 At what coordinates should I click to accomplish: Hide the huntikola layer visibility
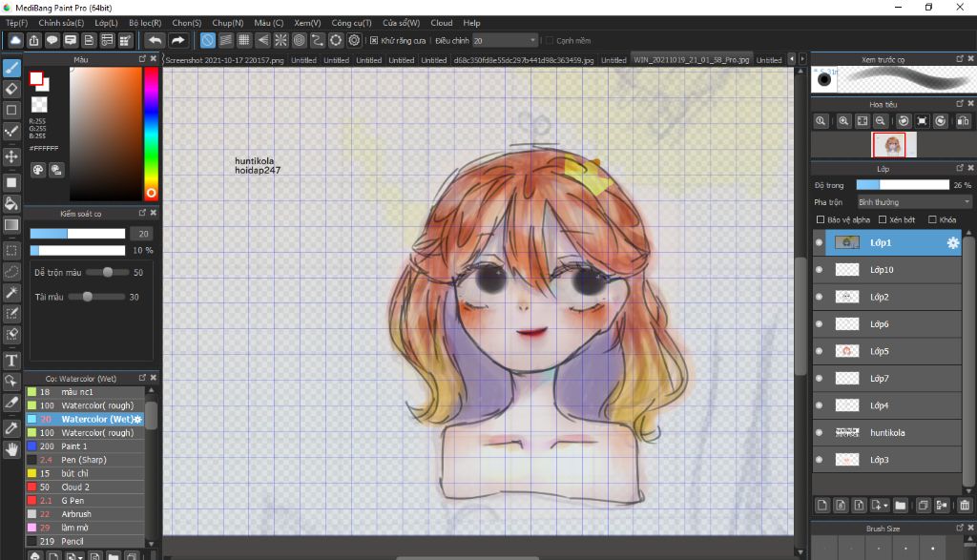(x=819, y=432)
